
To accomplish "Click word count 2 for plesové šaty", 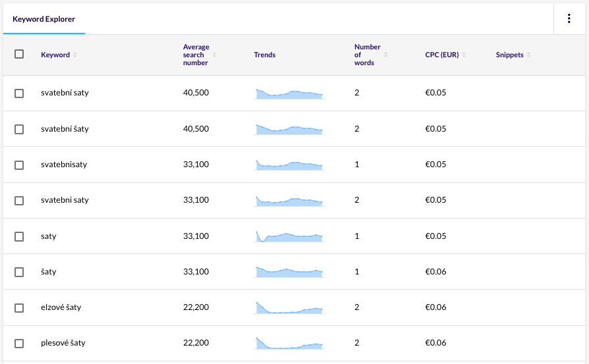I will [357, 343].
